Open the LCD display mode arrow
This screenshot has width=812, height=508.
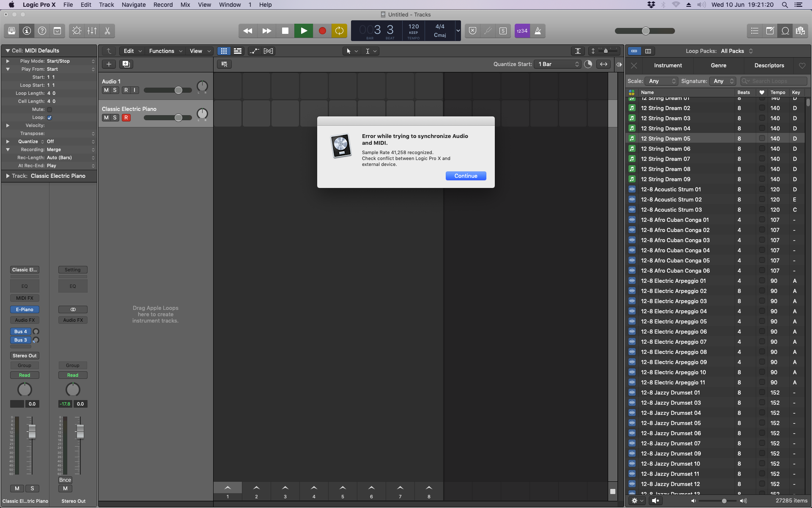pos(458,31)
